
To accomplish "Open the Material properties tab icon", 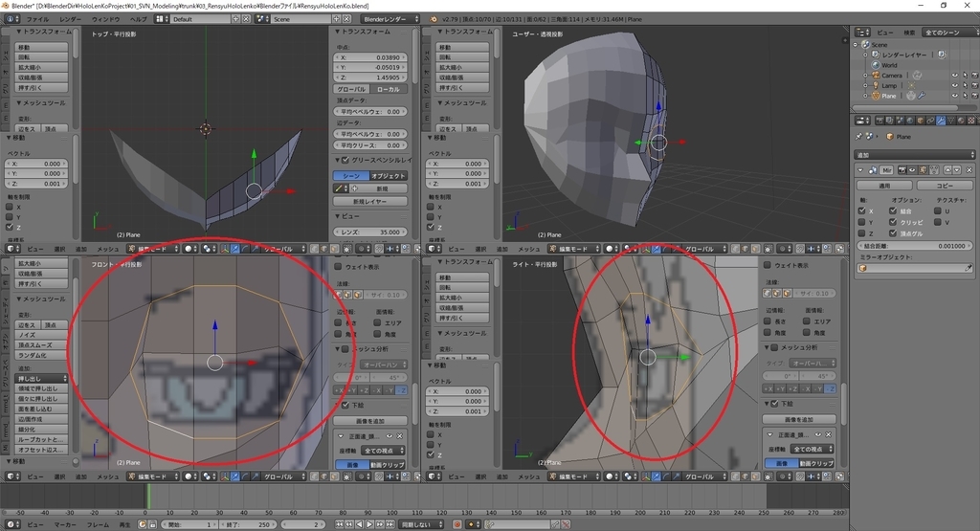I will (960, 120).
